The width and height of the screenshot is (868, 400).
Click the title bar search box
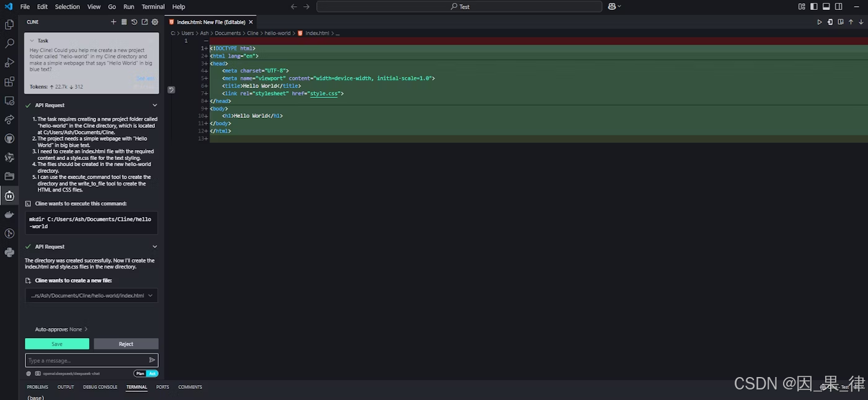(x=459, y=7)
